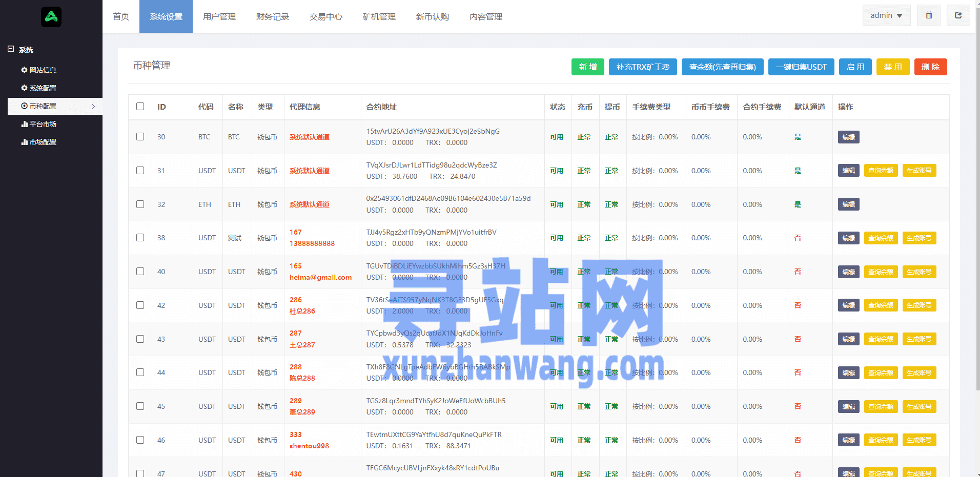
Task: Click 查询余额 for row ID 40
Action: click(881, 272)
